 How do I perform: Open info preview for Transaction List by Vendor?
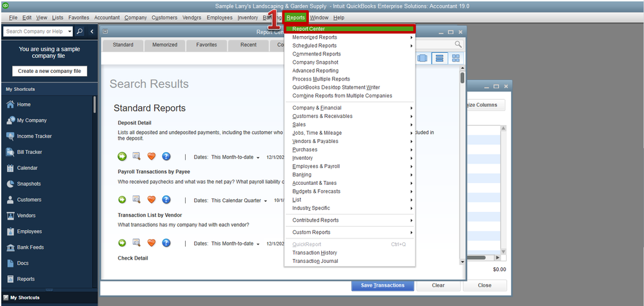(137, 243)
